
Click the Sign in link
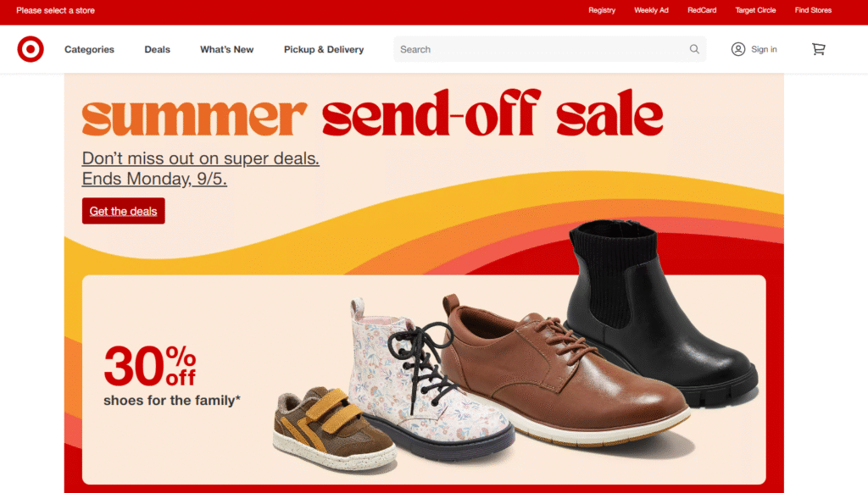click(x=764, y=49)
